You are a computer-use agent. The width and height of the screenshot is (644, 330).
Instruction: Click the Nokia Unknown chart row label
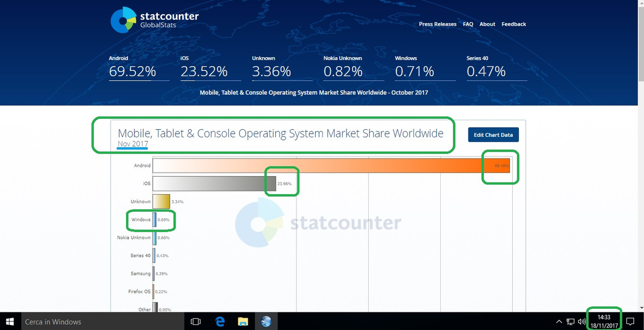[x=134, y=237]
